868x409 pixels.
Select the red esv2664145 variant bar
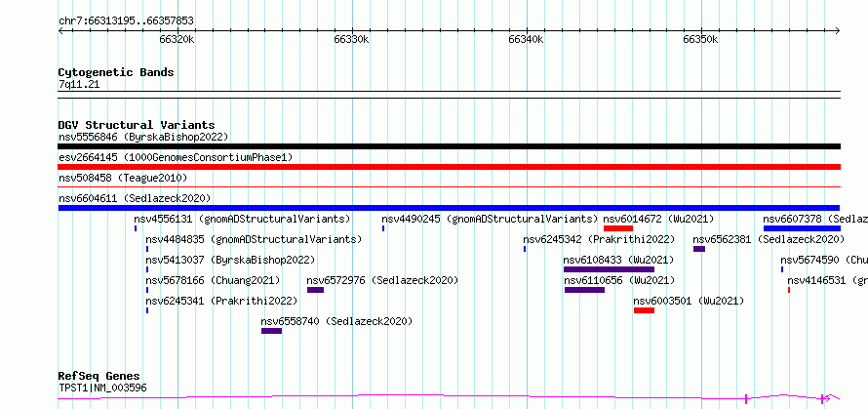click(449, 167)
